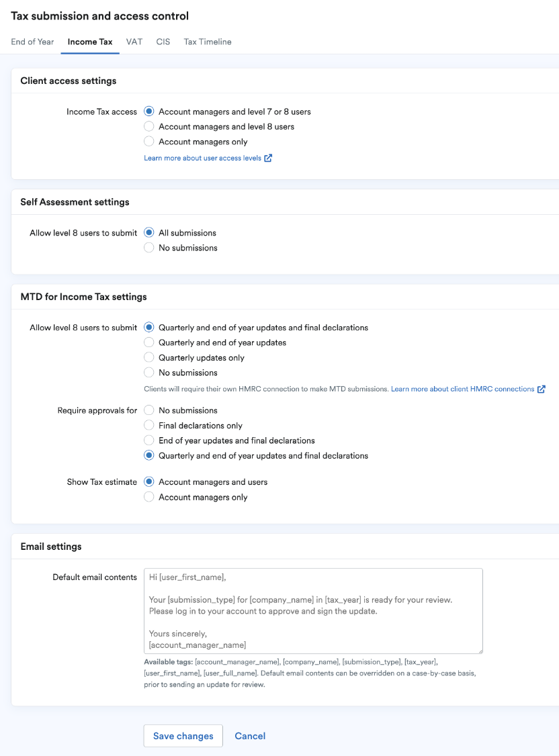Open the Tax Timeline tab

208,42
